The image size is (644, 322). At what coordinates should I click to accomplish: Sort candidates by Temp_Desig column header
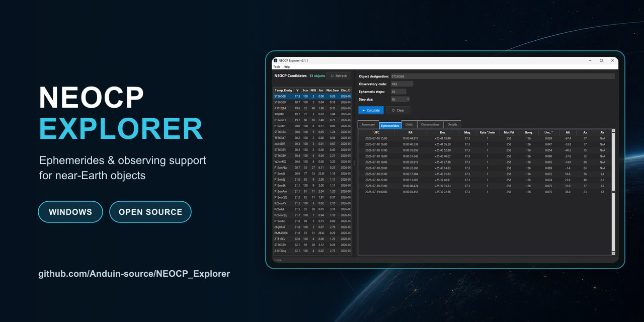click(x=283, y=91)
